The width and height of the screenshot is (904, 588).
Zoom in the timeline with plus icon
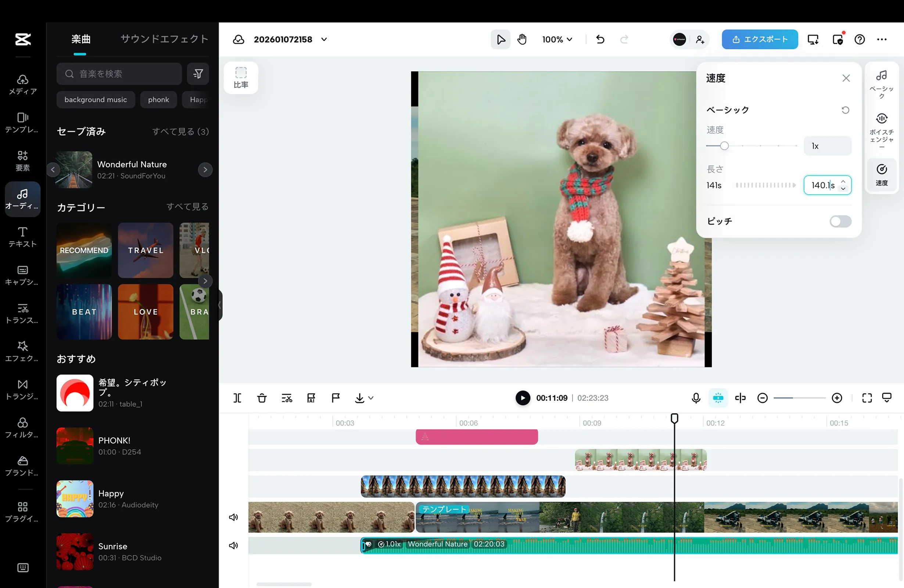click(837, 398)
